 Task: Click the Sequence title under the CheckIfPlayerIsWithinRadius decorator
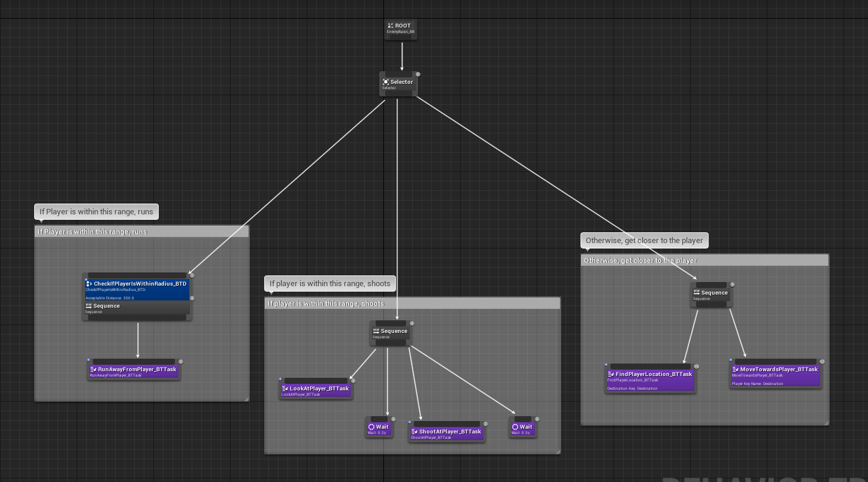point(107,306)
